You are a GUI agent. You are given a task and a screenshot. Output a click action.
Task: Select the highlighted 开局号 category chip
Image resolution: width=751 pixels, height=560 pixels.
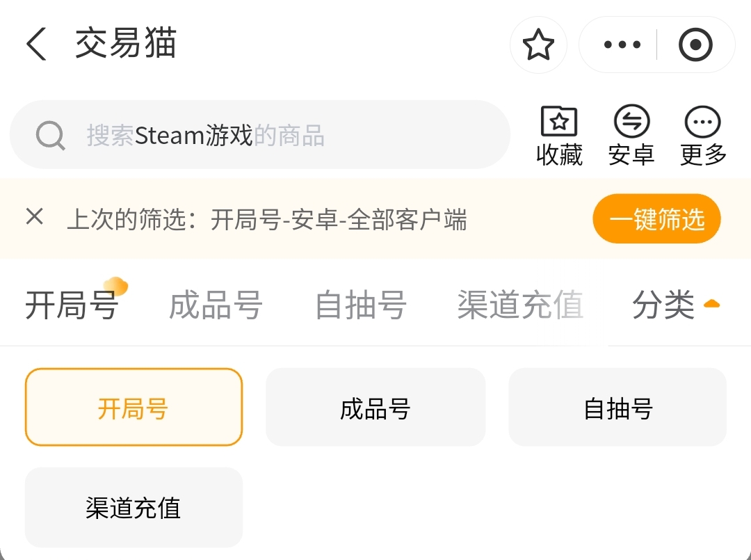134,408
